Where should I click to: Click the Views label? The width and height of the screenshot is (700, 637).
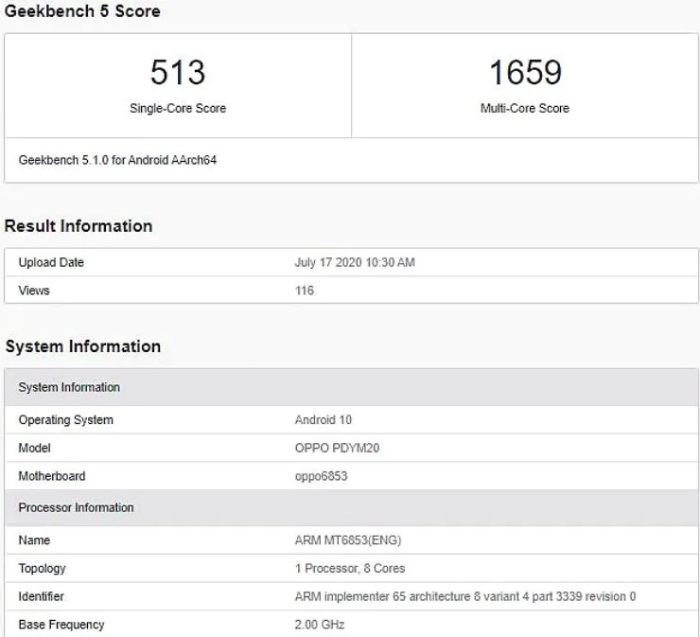[x=34, y=291]
